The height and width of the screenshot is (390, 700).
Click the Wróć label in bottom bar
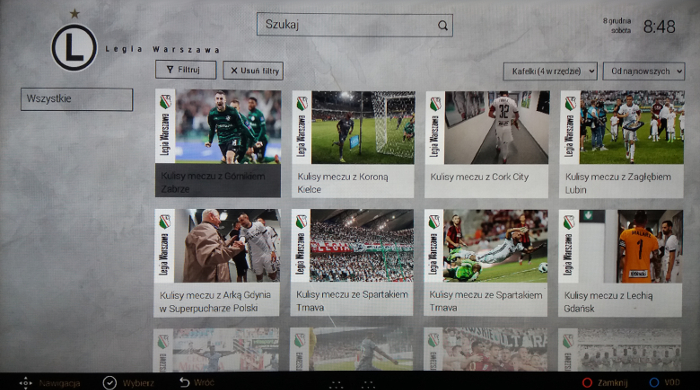(204, 382)
